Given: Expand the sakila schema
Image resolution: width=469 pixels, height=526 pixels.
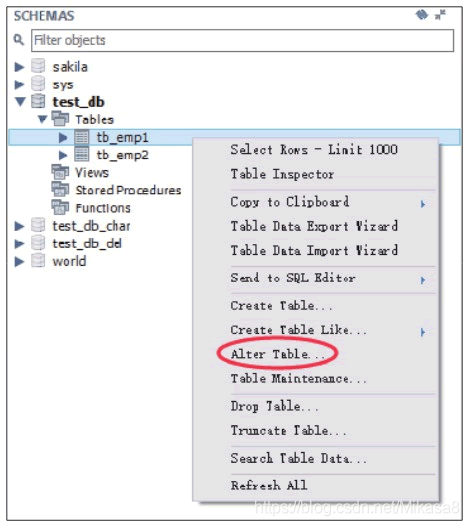Looking at the screenshot, I should tap(19, 67).
